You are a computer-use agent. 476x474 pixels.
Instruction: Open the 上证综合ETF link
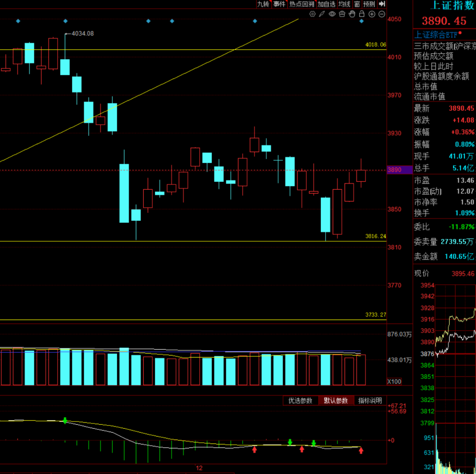tap(435, 34)
